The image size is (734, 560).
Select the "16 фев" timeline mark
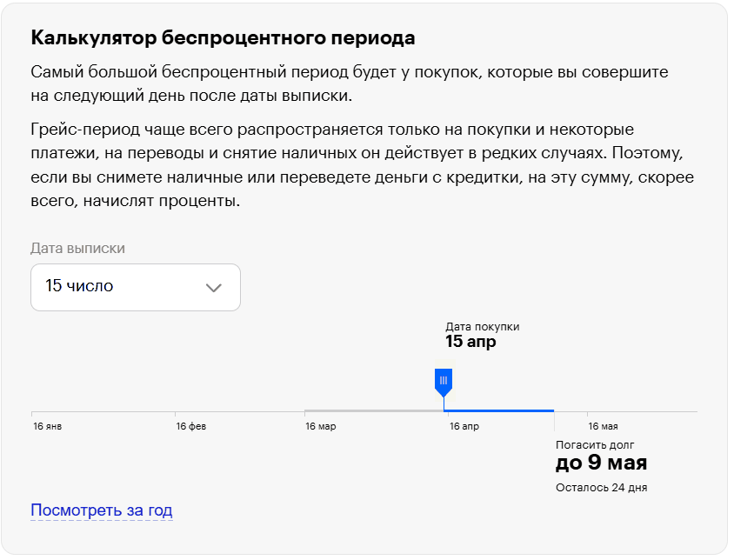[190, 427]
